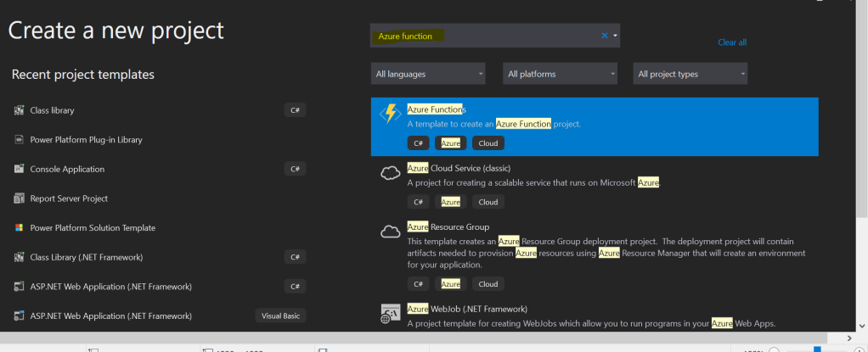Image resolution: width=868 pixels, height=352 pixels.
Task: Click inside the template search box
Action: coord(510,36)
